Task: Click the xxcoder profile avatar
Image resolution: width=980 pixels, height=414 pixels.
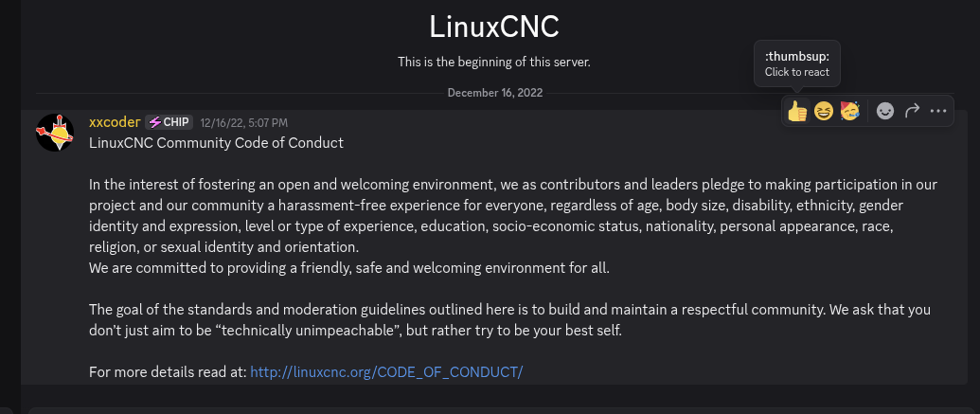Action: (x=55, y=132)
